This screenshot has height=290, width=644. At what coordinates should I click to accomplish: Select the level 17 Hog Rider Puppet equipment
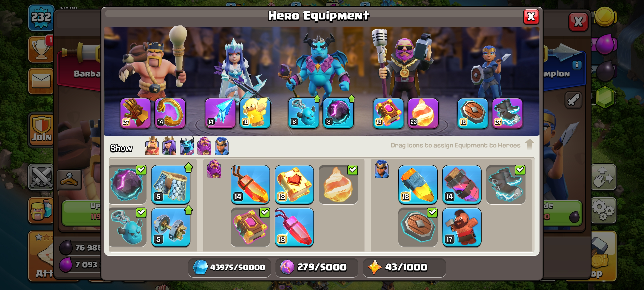(461, 227)
